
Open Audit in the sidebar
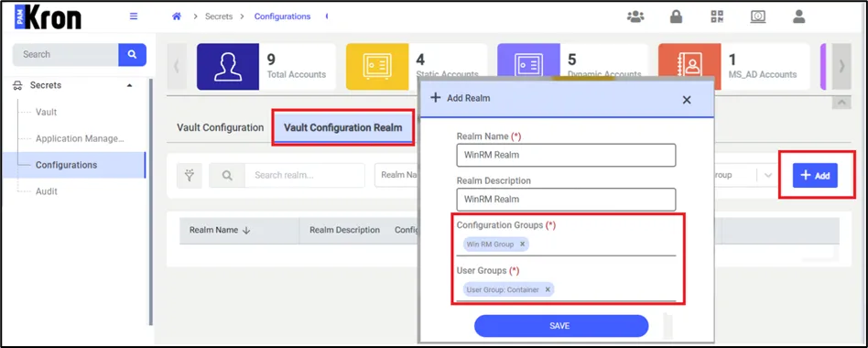[47, 191]
